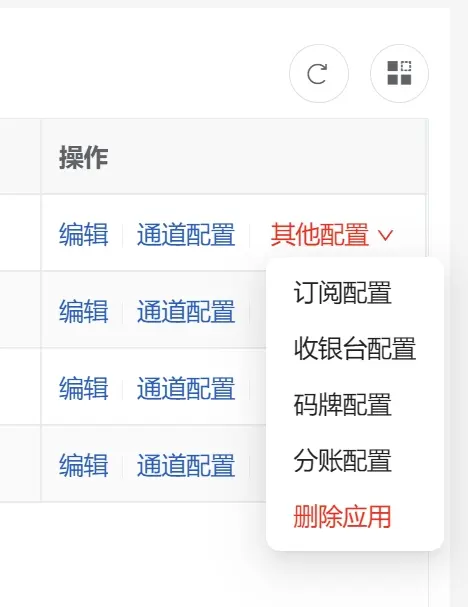Viewport: 468px width, 607px height.
Task: Click the 操作 column header
Action: 83,158
